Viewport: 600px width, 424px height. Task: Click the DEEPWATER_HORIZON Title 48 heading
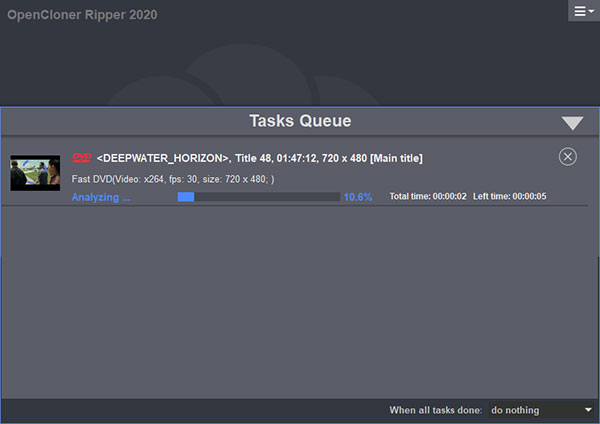[259, 158]
